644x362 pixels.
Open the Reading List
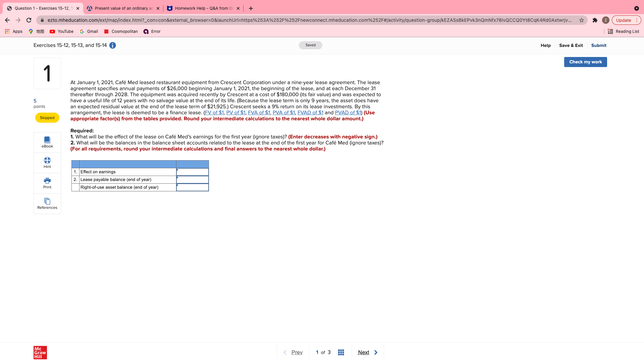point(624,32)
